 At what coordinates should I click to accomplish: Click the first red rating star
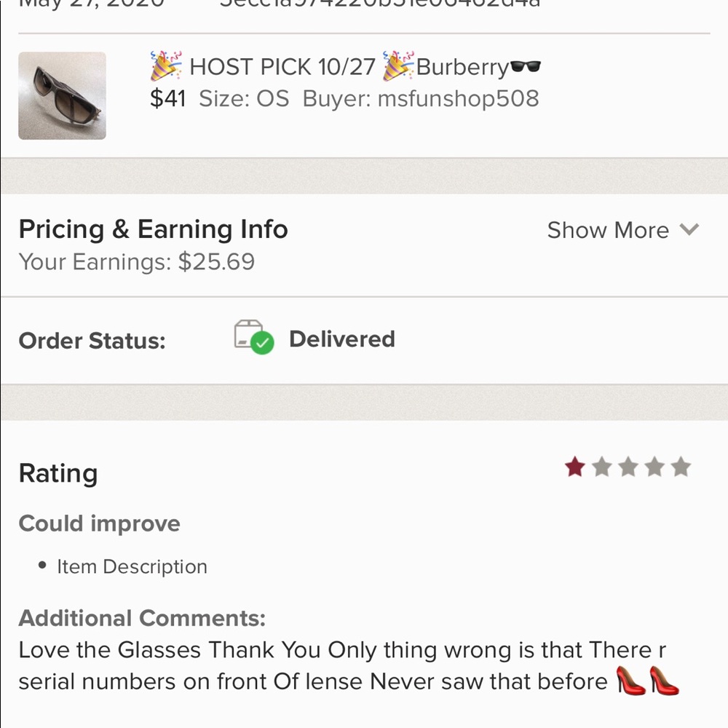pyautogui.click(x=575, y=466)
